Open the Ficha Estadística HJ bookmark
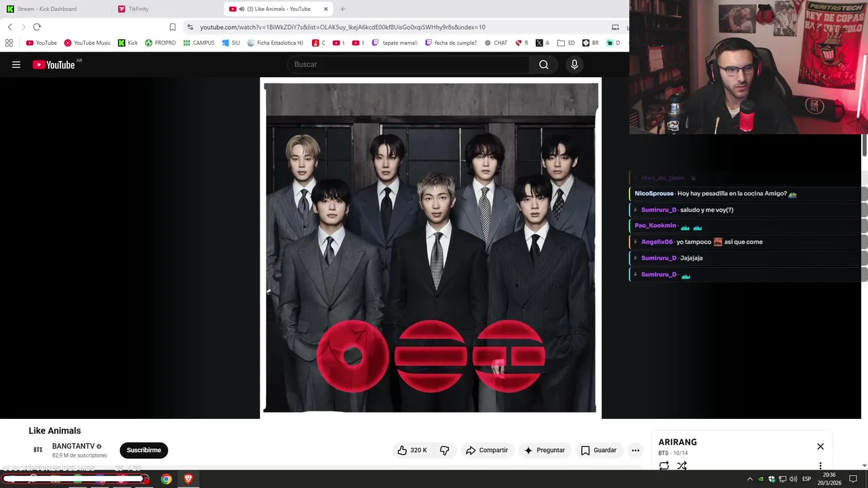The height and width of the screenshot is (488, 868). 275,43
